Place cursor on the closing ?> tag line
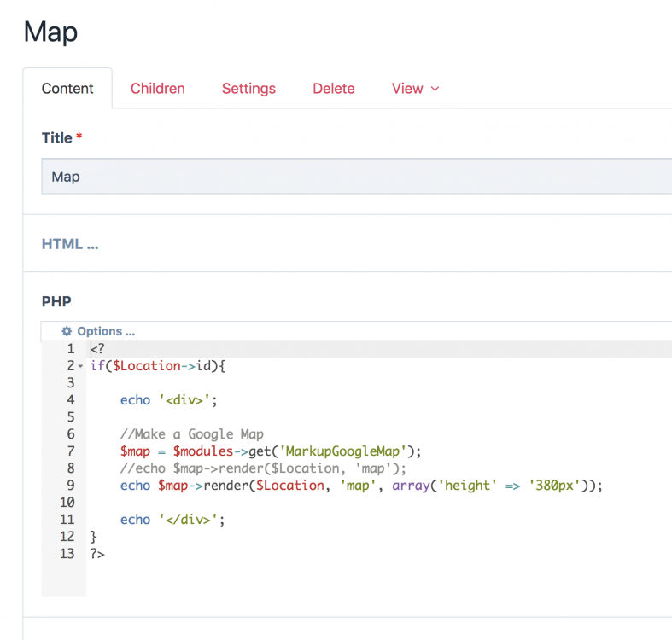 96,554
